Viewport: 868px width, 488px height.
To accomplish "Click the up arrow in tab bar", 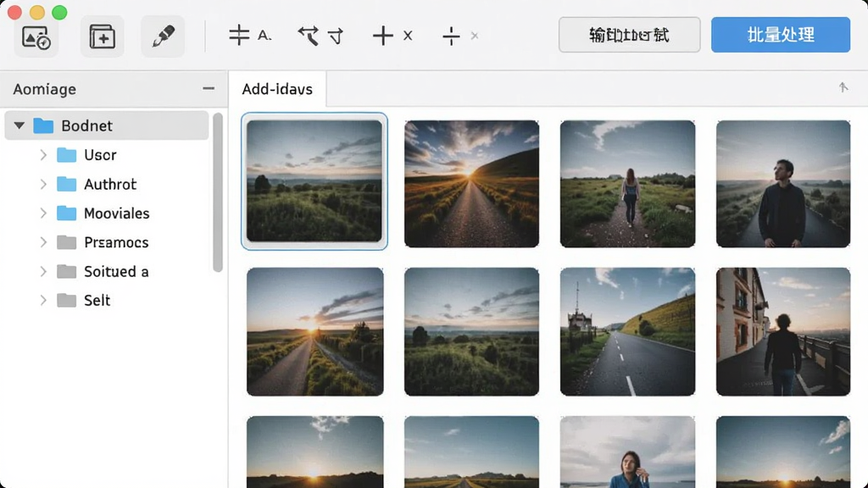I will (843, 87).
